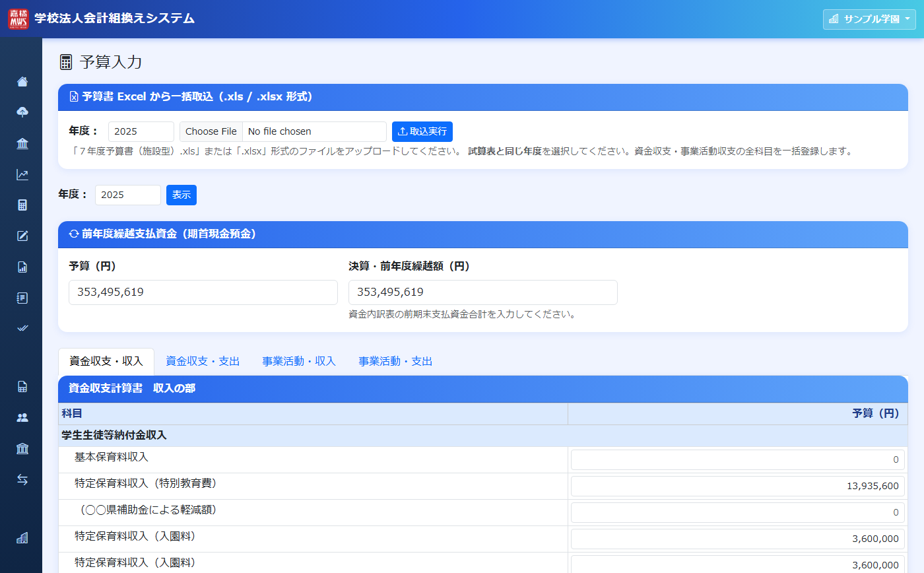
Task: Click the 表示 display button
Action: [181, 195]
